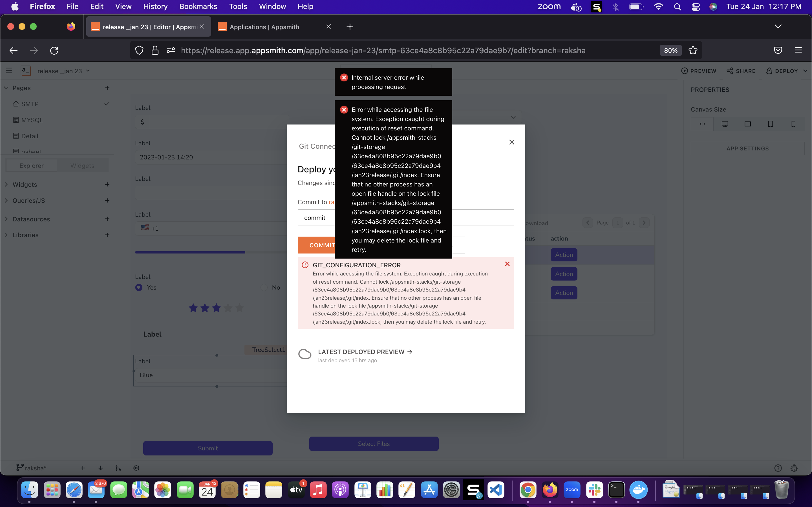
Task: Open the merge branches icon in status bar
Action: (x=118, y=468)
